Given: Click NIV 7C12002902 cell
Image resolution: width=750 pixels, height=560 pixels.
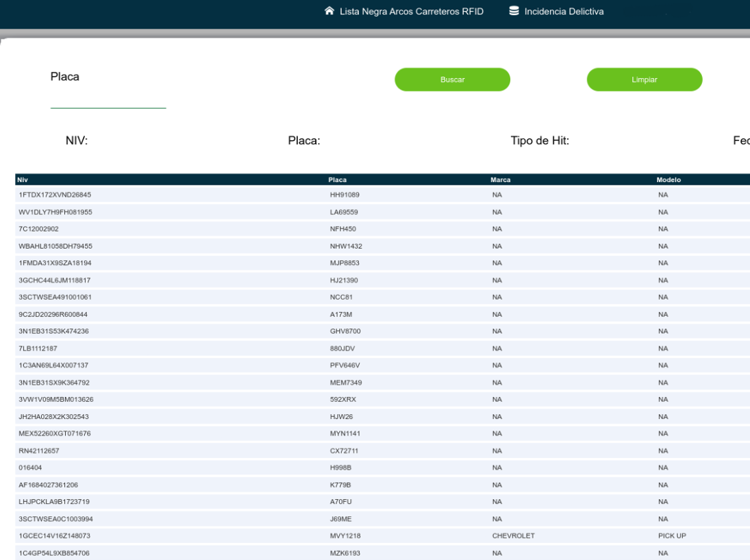Looking at the screenshot, I should coord(39,229).
